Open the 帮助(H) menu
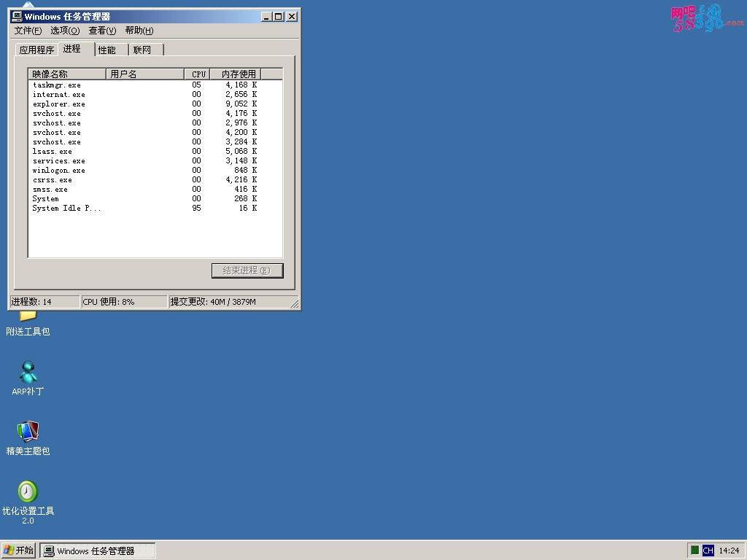 [139, 31]
